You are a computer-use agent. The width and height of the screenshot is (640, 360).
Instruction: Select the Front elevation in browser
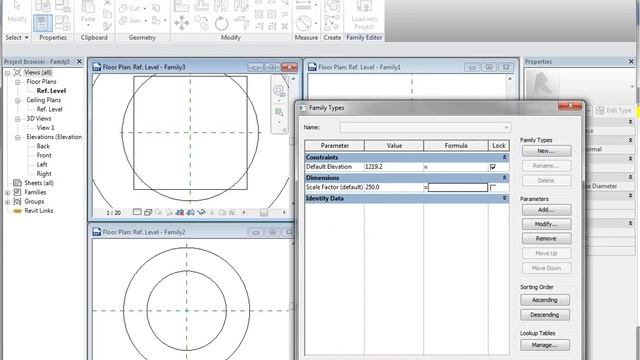click(44, 155)
